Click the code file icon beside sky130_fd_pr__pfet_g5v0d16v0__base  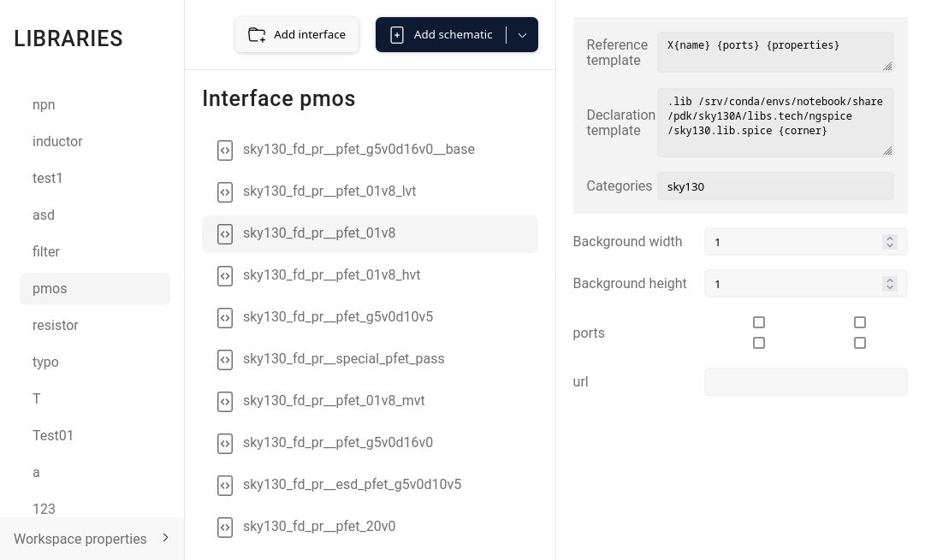click(x=225, y=150)
